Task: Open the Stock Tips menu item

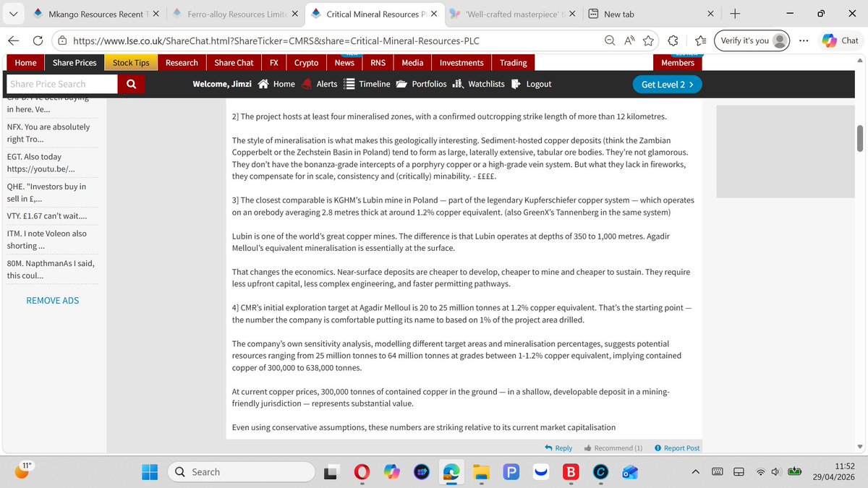Action: click(x=131, y=63)
